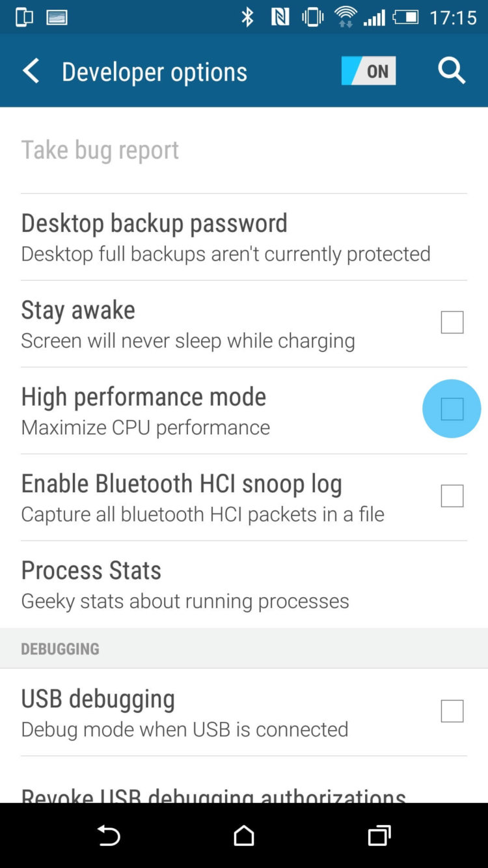Check High performance mode

pos(452,408)
